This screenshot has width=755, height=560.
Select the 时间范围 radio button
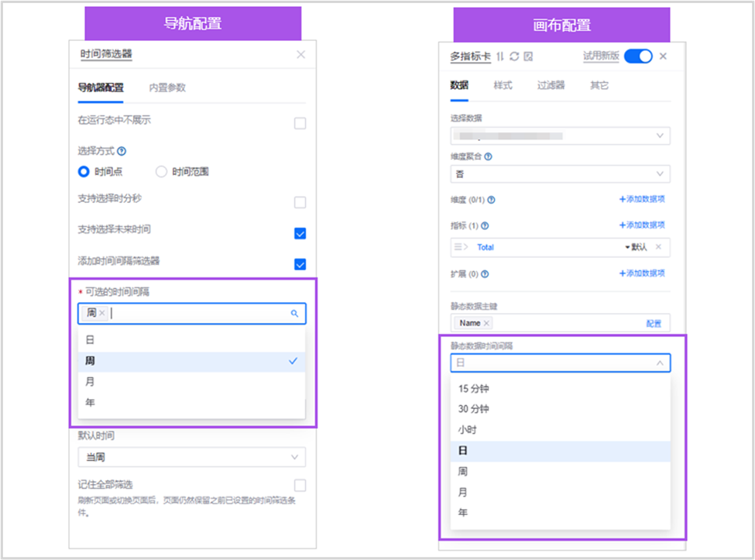[x=162, y=172]
